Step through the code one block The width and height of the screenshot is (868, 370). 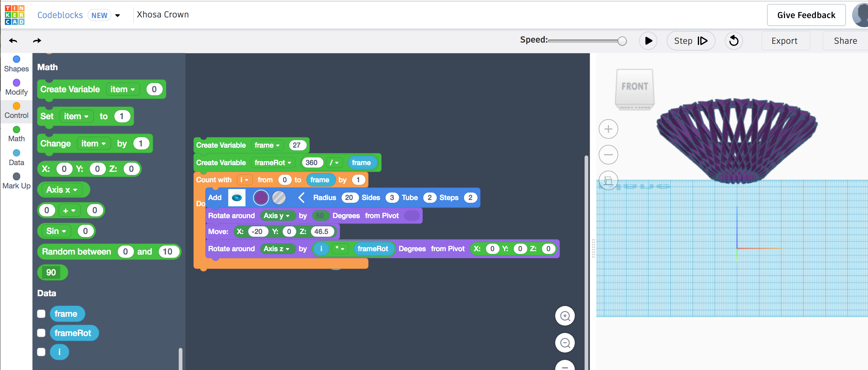tap(690, 41)
